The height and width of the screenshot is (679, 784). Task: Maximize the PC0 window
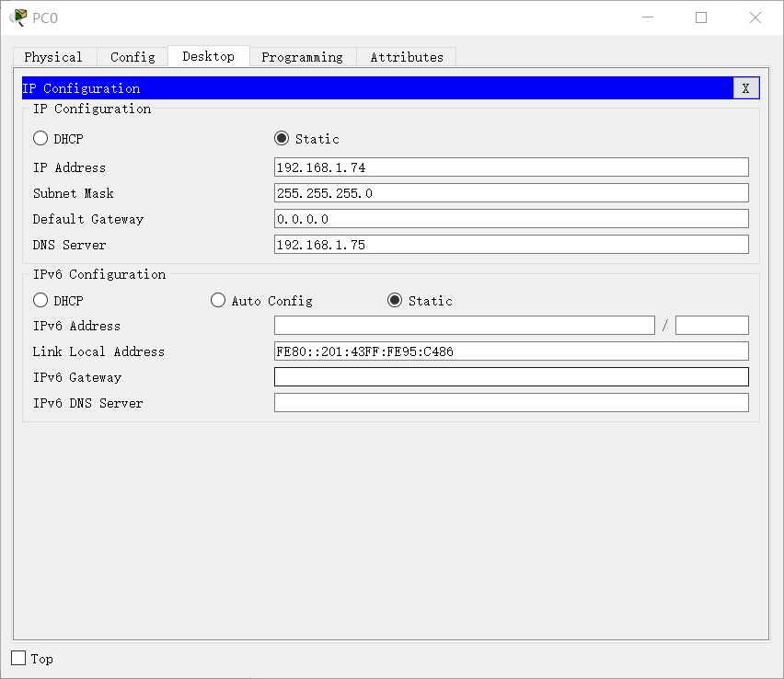point(701,17)
